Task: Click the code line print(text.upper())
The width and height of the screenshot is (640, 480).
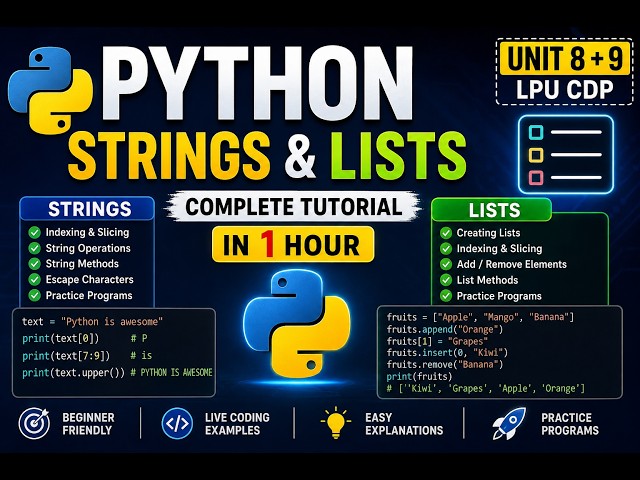Action: pyautogui.click(x=73, y=373)
